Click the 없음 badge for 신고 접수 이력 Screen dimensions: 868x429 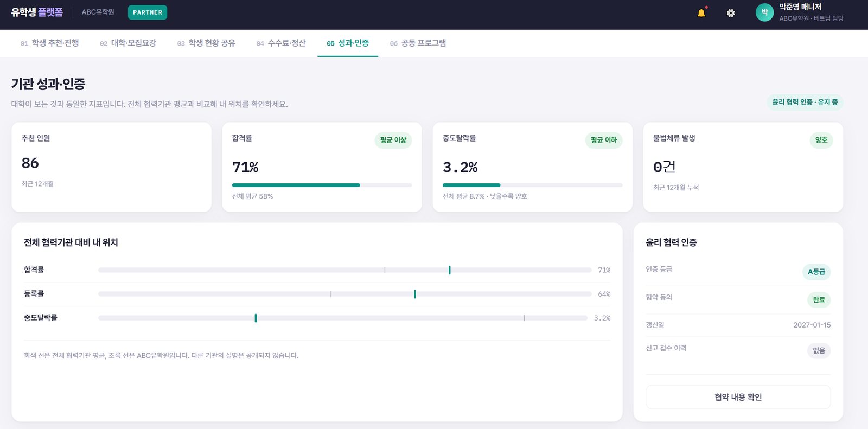tap(819, 350)
